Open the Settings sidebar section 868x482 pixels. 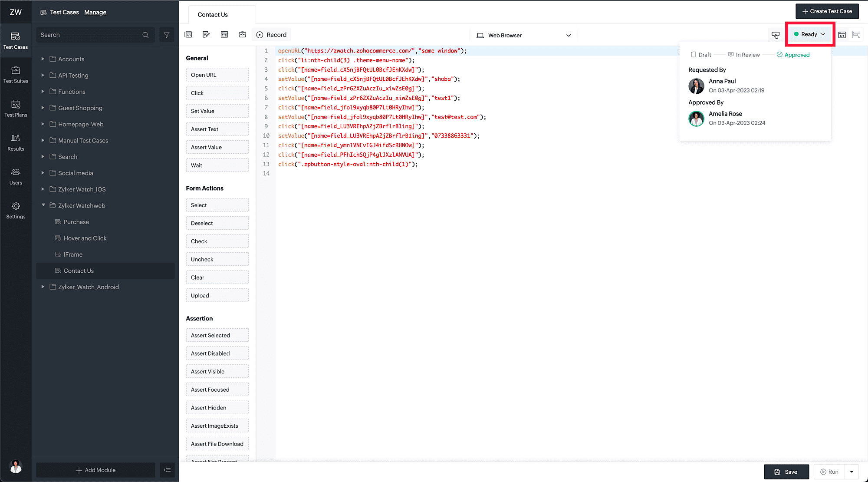tap(16, 210)
